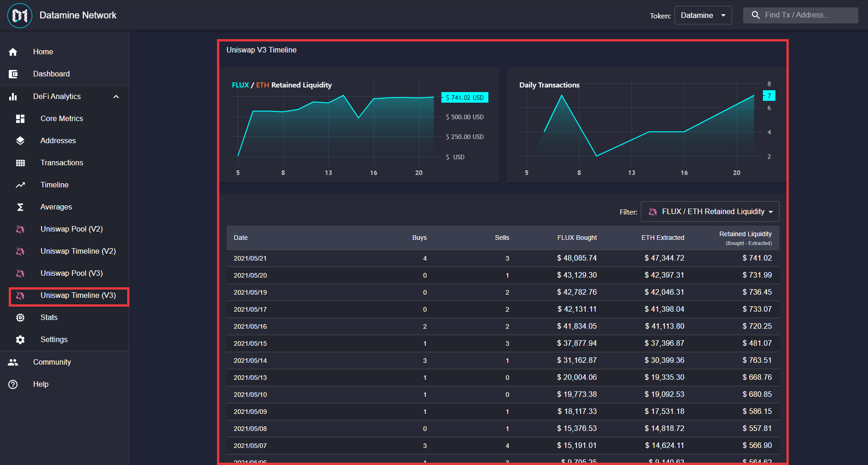Click the $ 733.07 retained liquidity cell
The image size is (868, 465).
pos(757,309)
